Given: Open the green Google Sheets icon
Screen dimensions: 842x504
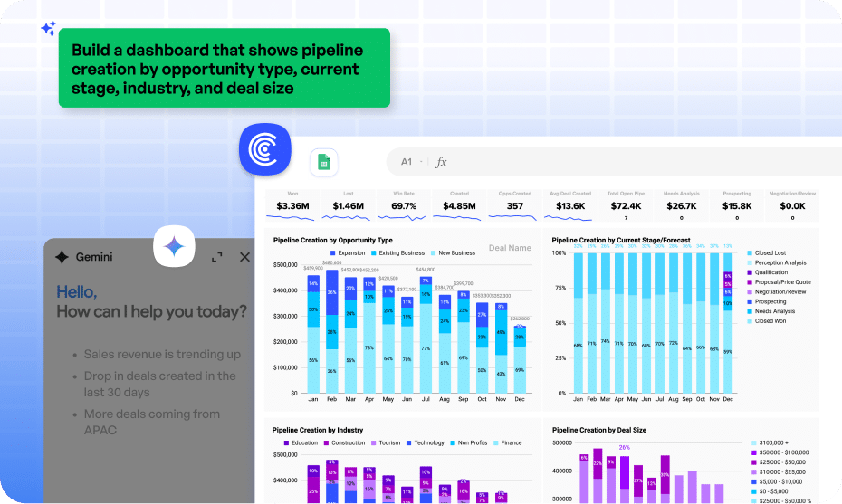Looking at the screenshot, I should click(x=323, y=163).
